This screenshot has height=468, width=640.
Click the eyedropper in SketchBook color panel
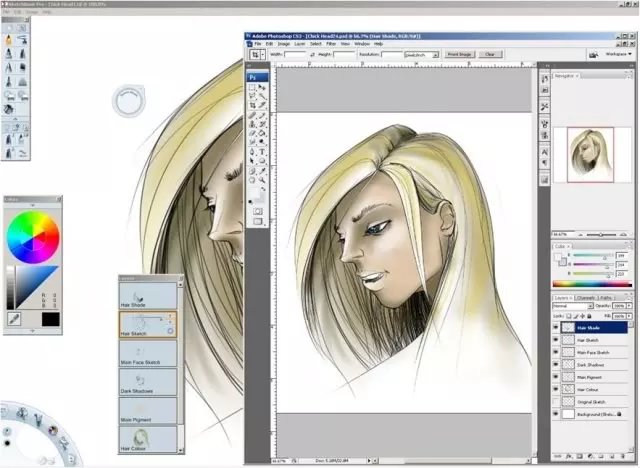point(15,318)
